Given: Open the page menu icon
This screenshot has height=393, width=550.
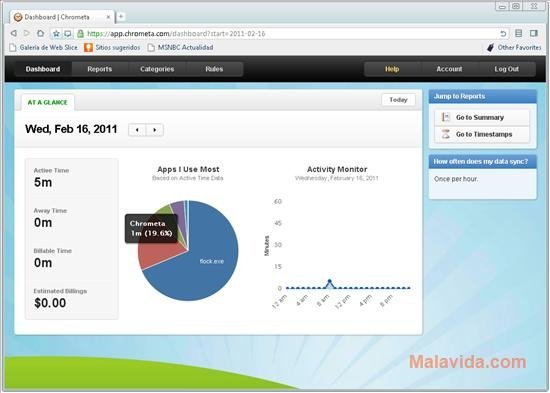Looking at the screenshot, I should [518, 33].
